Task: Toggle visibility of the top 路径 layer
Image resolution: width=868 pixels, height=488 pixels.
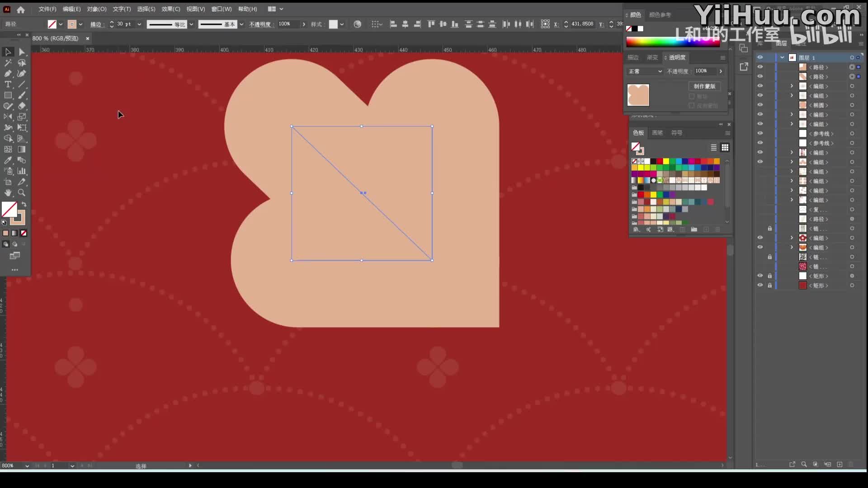Action: (760, 67)
